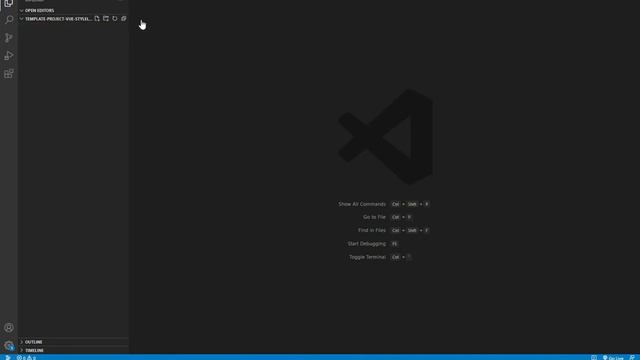Screen dimensions: 640x360
Task: Open the Manage gear icon
Action: pyautogui.click(x=9, y=346)
